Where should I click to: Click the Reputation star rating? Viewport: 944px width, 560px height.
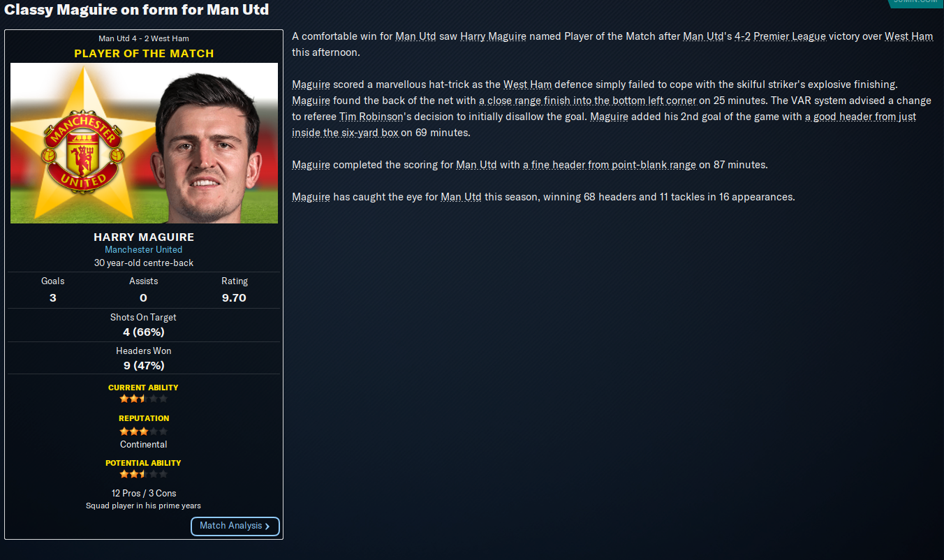point(143,432)
